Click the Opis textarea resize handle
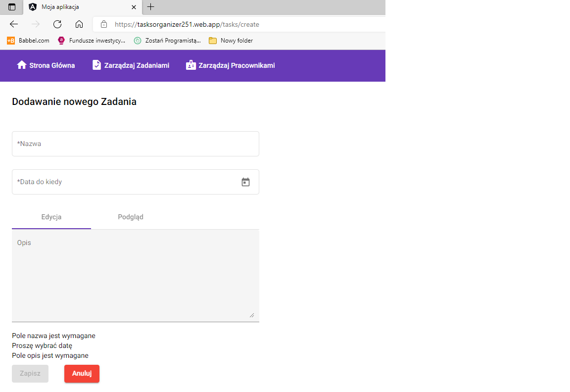The width and height of the screenshot is (570, 392). [x=252, y=315]
